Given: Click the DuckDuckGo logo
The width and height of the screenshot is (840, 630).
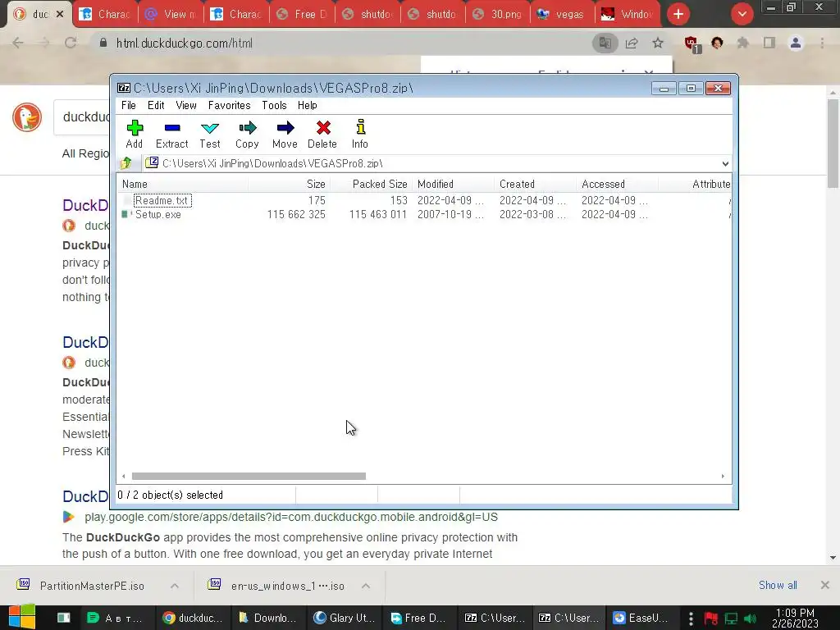Looking at the screenshot, I should point(27,117).
